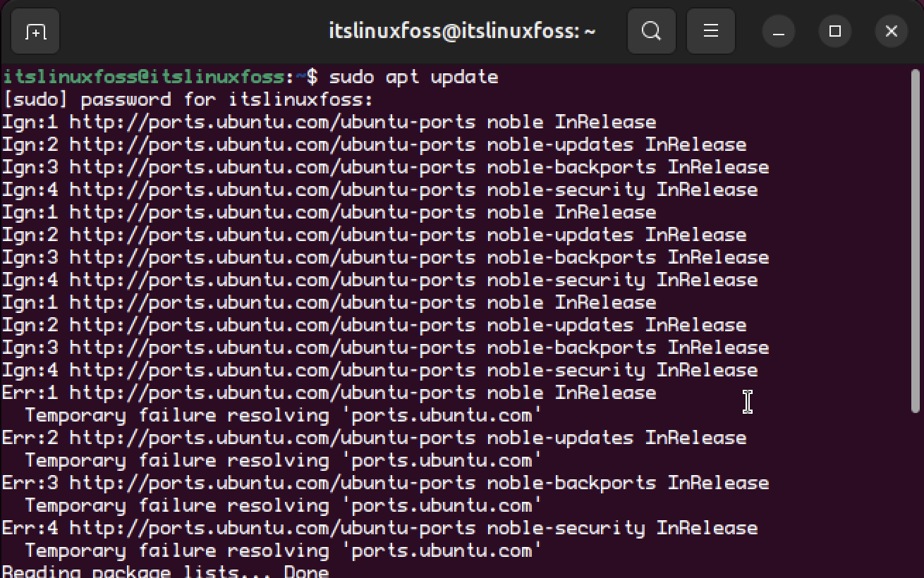
Task: Minimize the terminal window
Action: point(778,30)
